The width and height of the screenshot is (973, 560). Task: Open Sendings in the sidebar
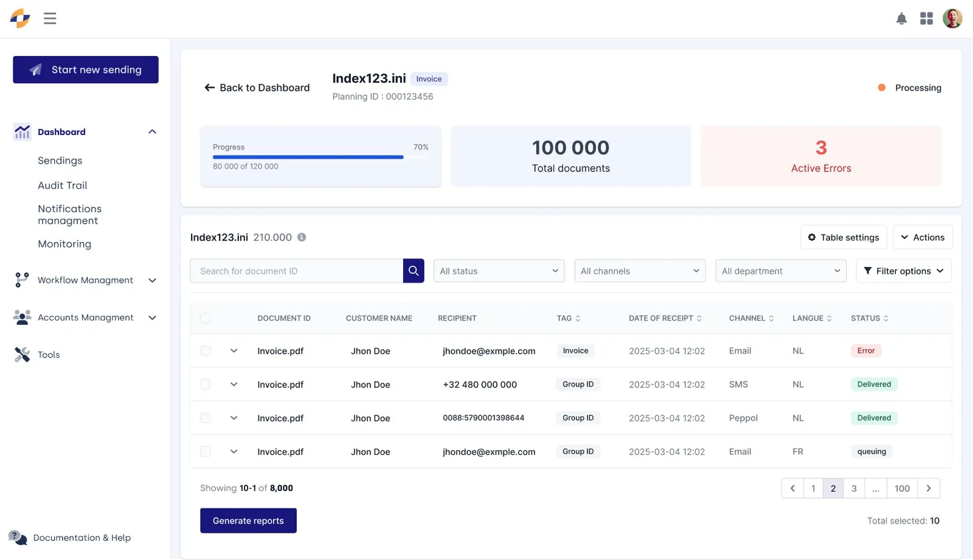click(x=60, y=161)
